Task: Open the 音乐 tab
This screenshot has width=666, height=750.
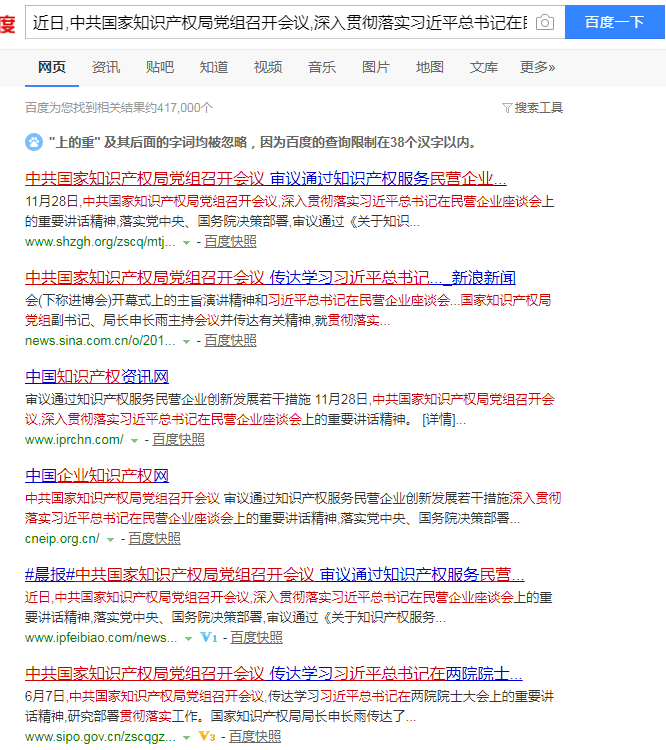Action: pos(322,67)
